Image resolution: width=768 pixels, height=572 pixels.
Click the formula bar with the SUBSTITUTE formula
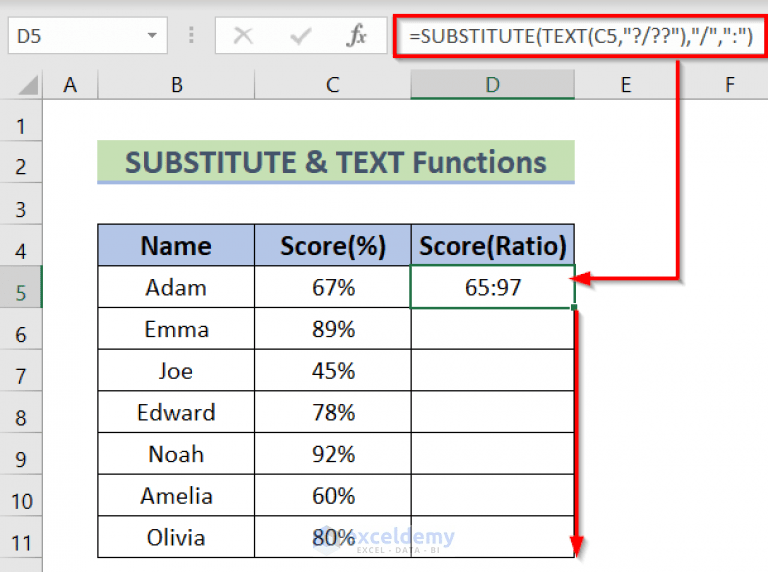tap(580, 36)
